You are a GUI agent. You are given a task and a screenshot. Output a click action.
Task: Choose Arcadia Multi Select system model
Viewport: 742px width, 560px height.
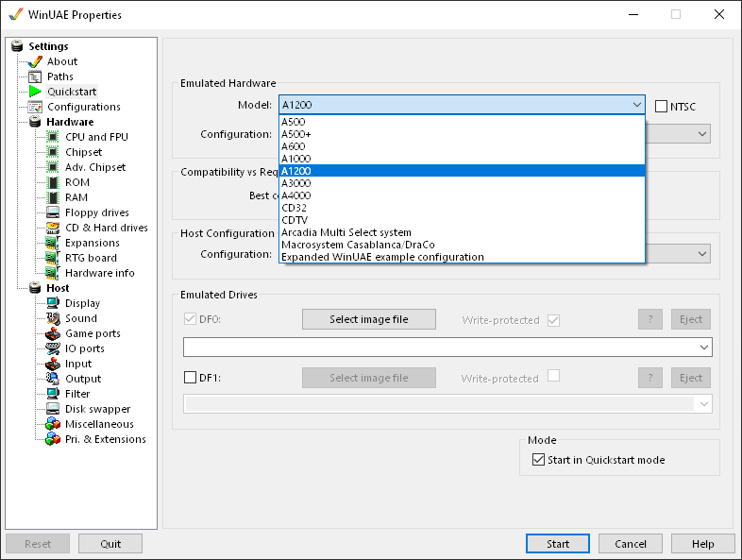pyautogui.click(x=462, y=232)
